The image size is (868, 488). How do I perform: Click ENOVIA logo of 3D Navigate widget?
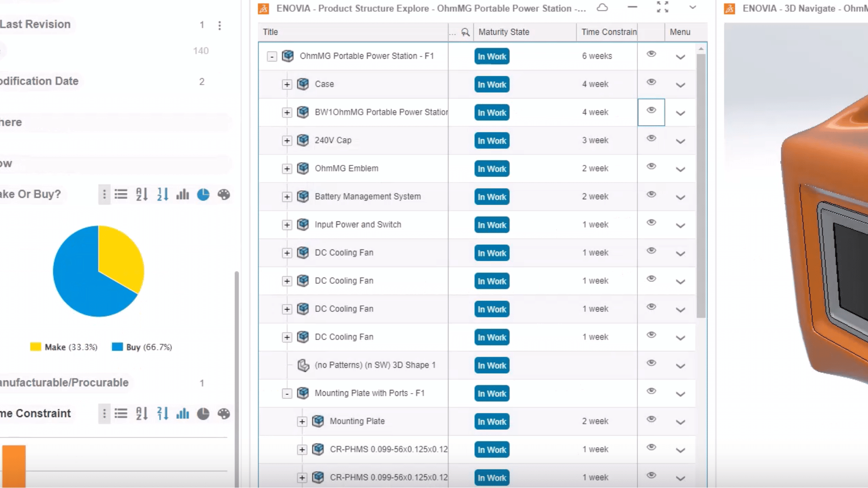(730, 9)
